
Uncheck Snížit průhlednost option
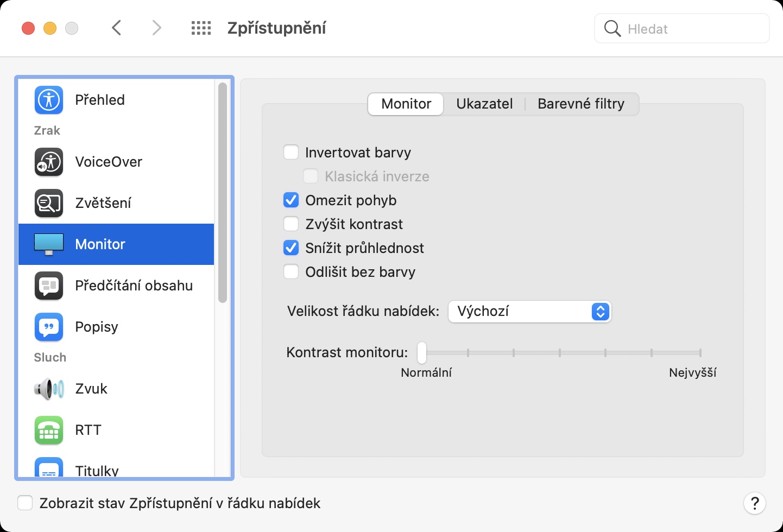tap(291, 248)
